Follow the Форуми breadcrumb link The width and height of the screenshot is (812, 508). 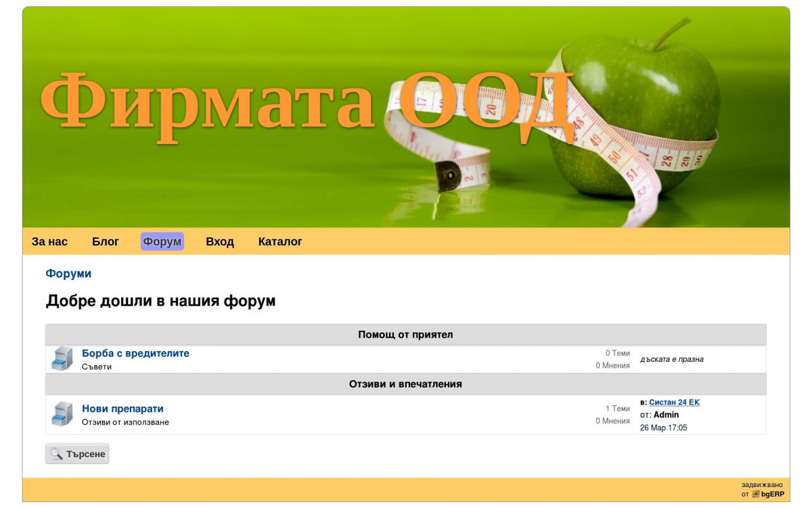68,273
